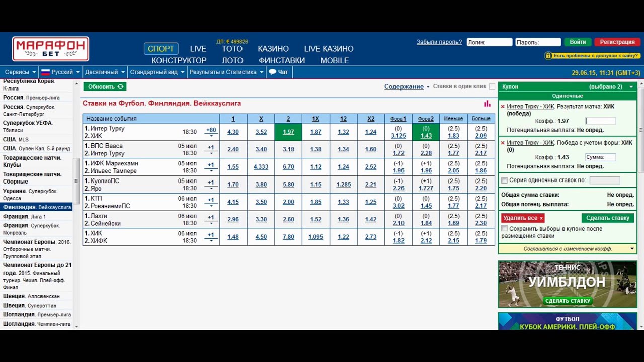Select Шотландия Премьер-лига in sidebar
The height and width of the screenshot is (362, 644).
click(37, 314)
